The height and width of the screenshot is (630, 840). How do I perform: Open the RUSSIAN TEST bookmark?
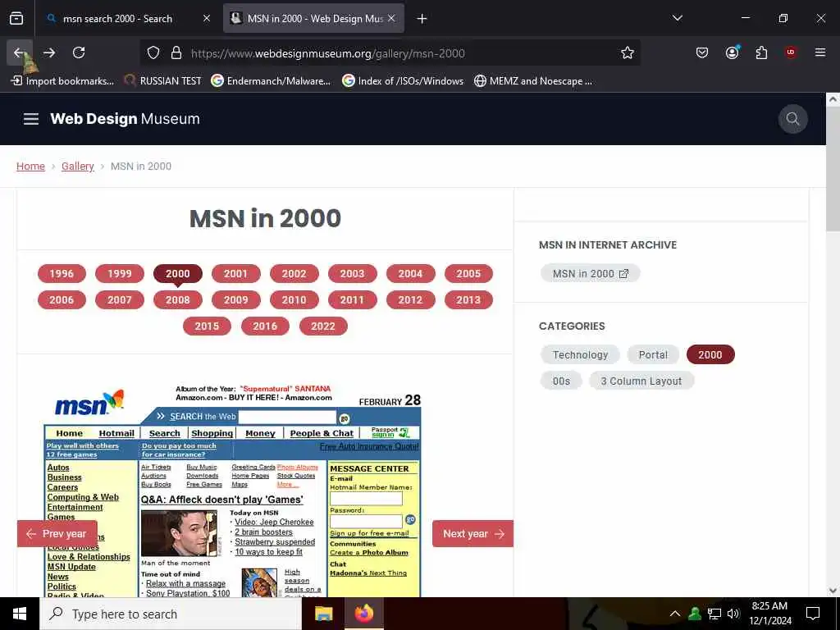(163, 81)
